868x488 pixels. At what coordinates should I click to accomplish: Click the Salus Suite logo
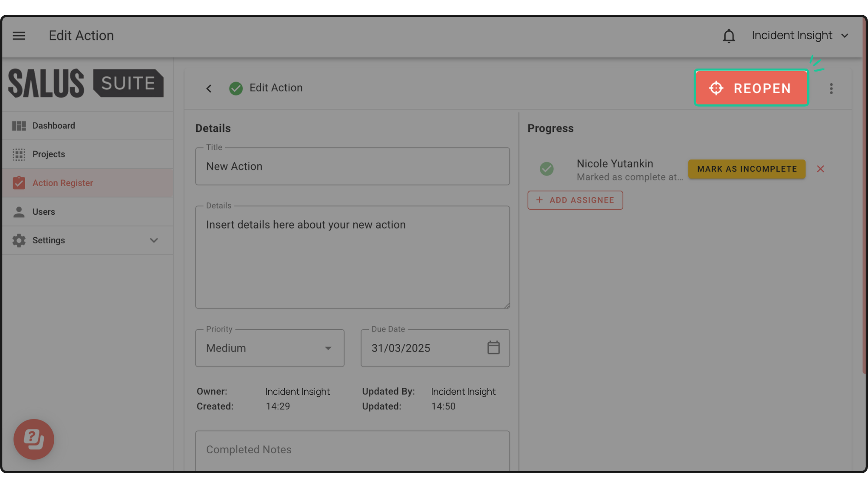click(x=86, y=83)
